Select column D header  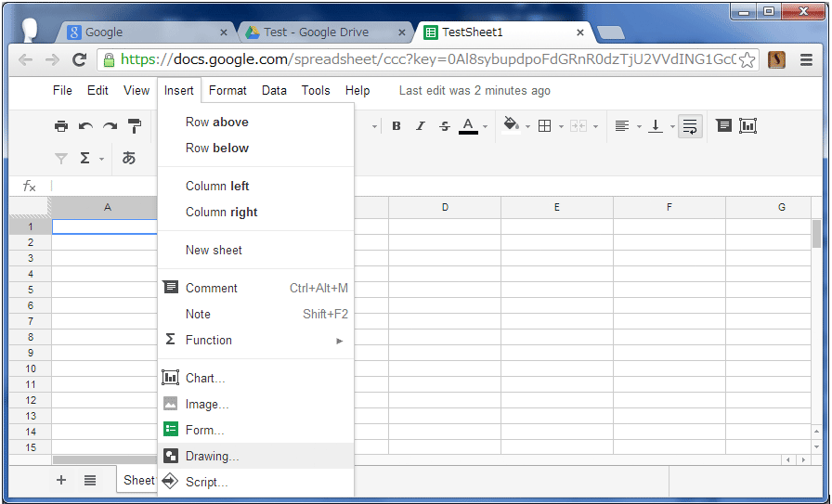tap(445, 207)
